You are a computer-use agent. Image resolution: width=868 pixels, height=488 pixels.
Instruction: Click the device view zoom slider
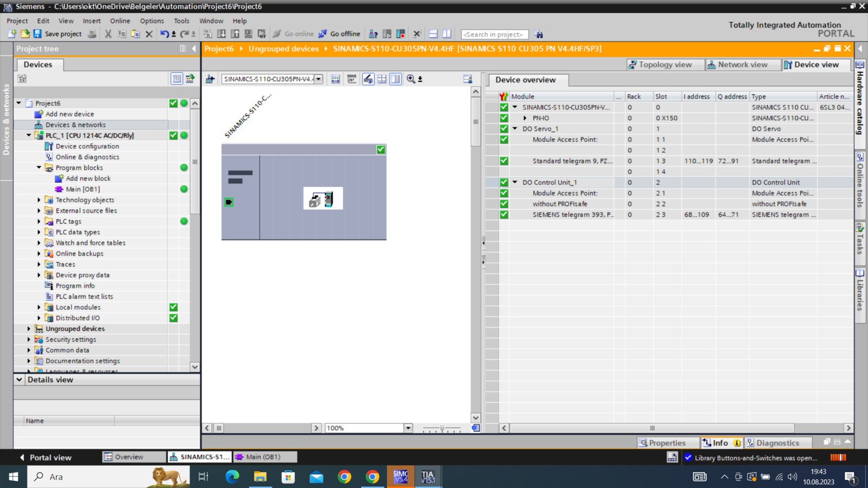pos(442,428)
